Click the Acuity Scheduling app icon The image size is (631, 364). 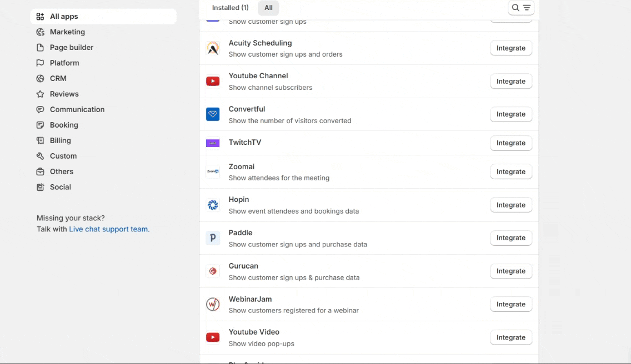click(x=213, y=48)
